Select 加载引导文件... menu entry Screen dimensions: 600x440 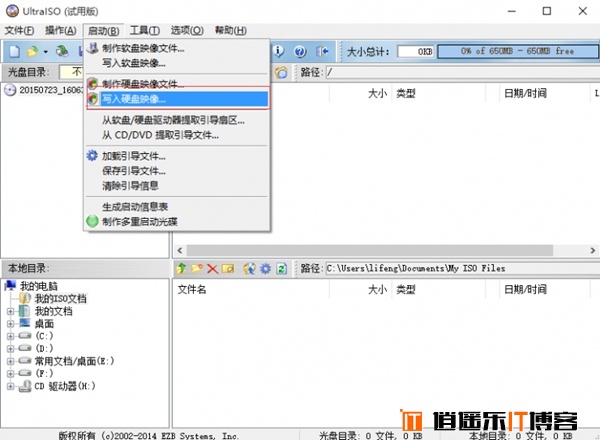pos(177,156)
